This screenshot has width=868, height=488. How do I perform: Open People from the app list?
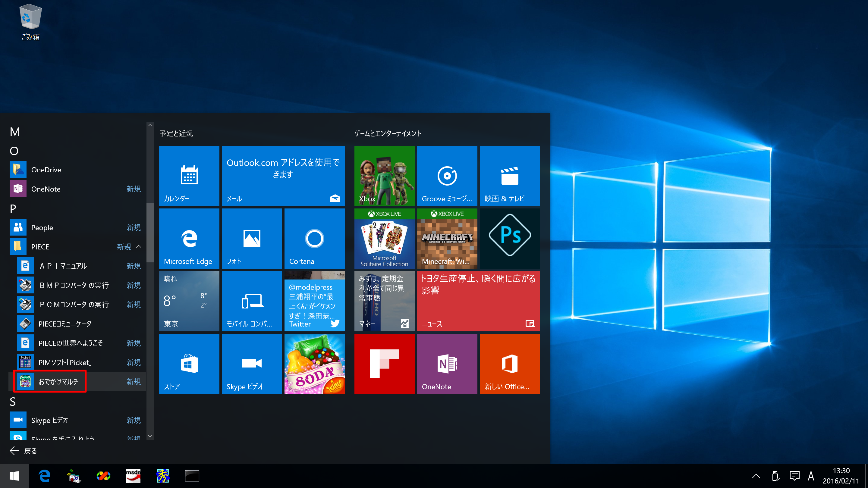[x=77, y=227]
